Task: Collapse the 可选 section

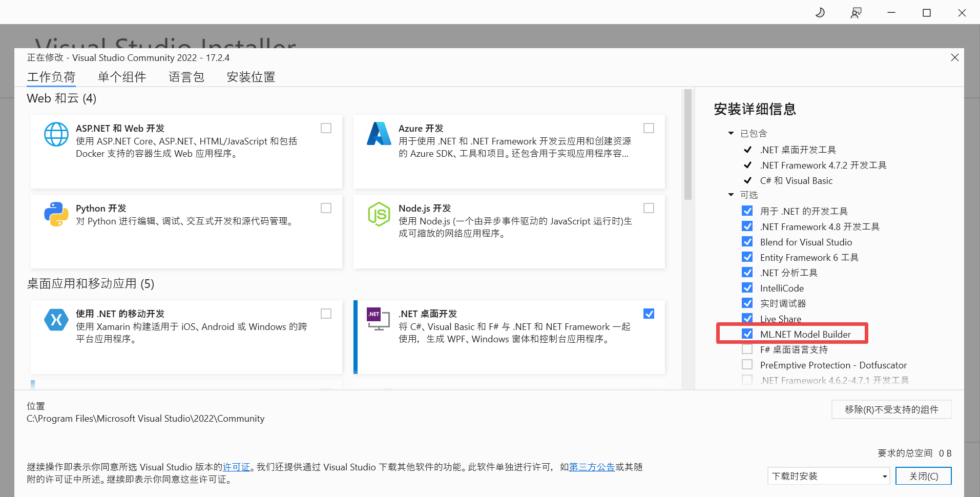Action: (731, 195)
